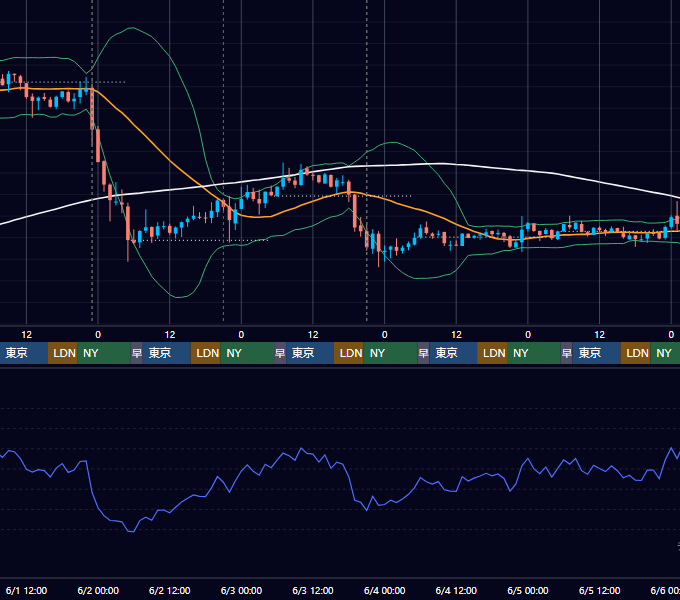Image resolution: width=680 pixels, height=600 pixels.
Task: Click the 6/3 12:00 date axis label
Action: coord(313,590)
